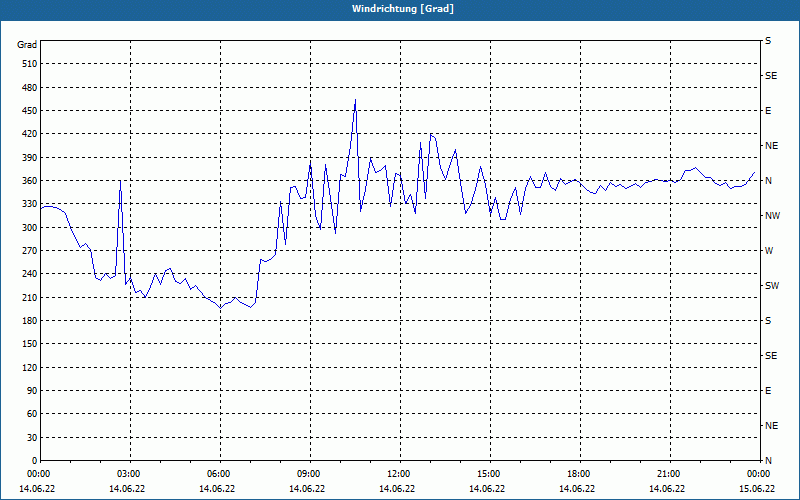
Task: Click the 390 y-axis value
Action: tap(30, 158)
